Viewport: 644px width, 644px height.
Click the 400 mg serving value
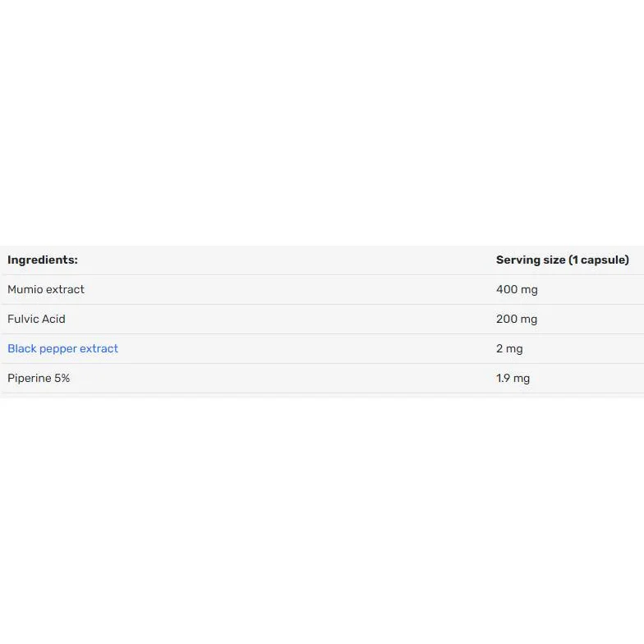coord(517,289)
